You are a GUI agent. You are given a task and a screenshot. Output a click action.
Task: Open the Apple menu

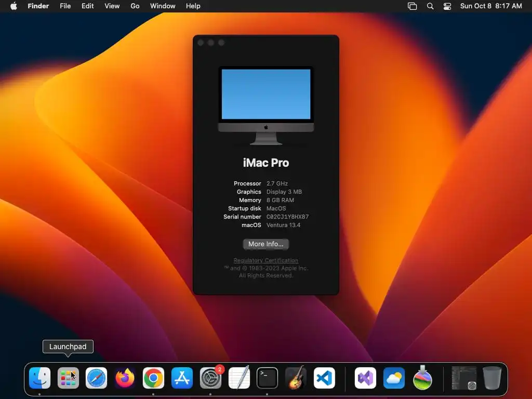(14, 6)
